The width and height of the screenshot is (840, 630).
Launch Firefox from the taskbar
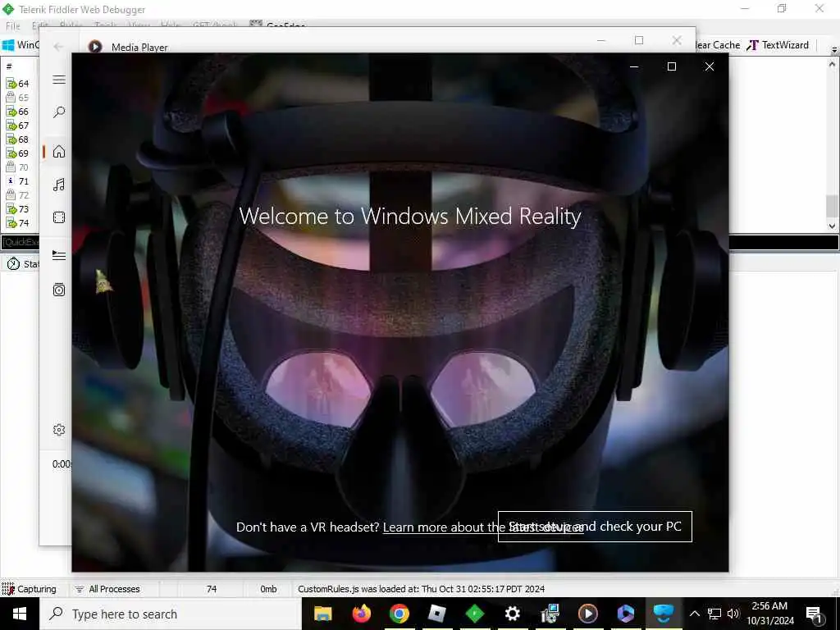(361, 614)
